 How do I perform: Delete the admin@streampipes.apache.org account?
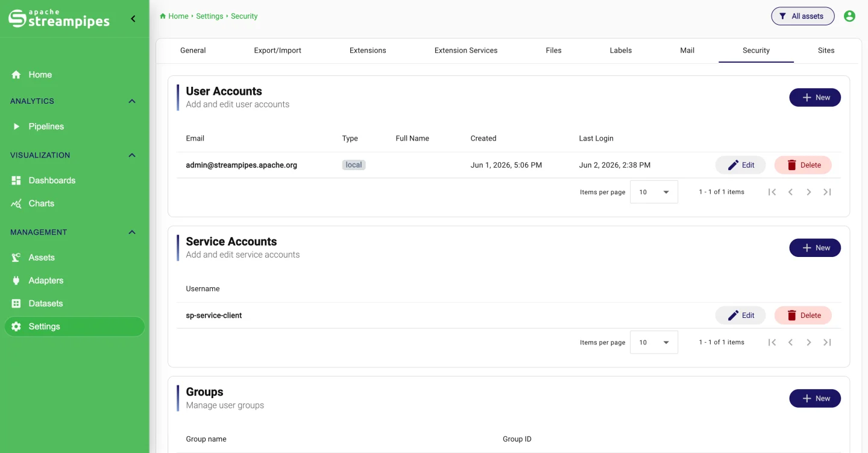pos(803,165)
